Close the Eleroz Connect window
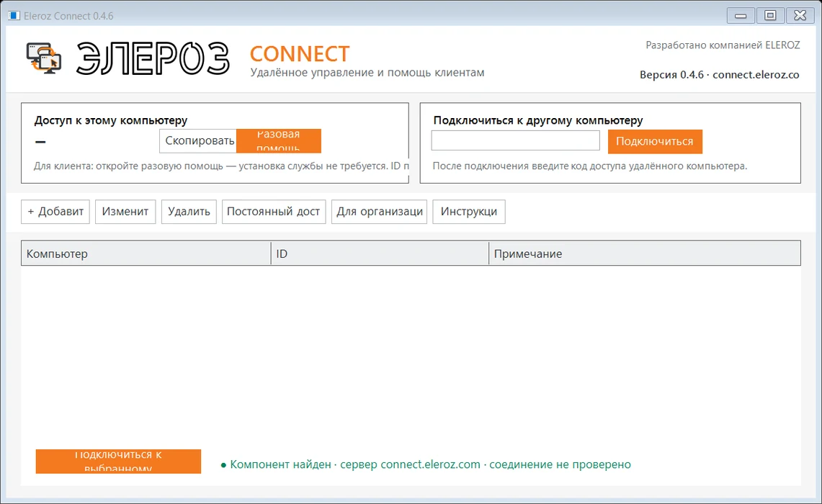The width and height of the screenshot is (822, 504). (800, 16)
